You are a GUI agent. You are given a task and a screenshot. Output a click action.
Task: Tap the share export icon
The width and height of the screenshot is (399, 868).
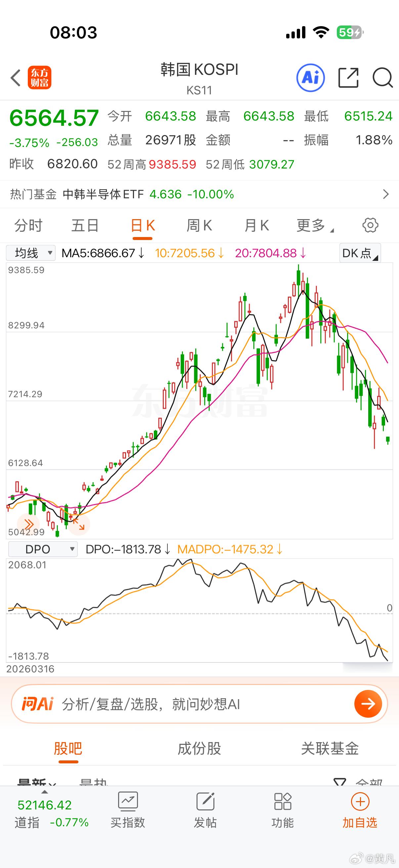348,78
